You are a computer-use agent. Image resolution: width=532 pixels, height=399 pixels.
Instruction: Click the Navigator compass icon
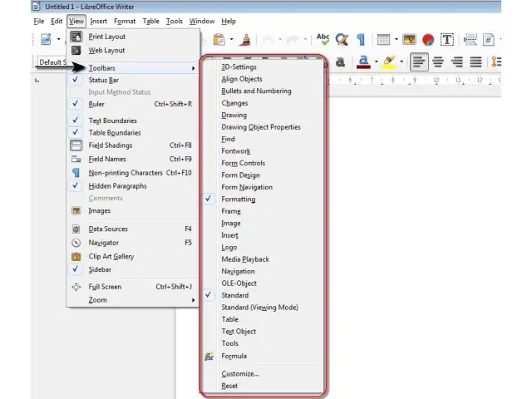tap(76, 243)
